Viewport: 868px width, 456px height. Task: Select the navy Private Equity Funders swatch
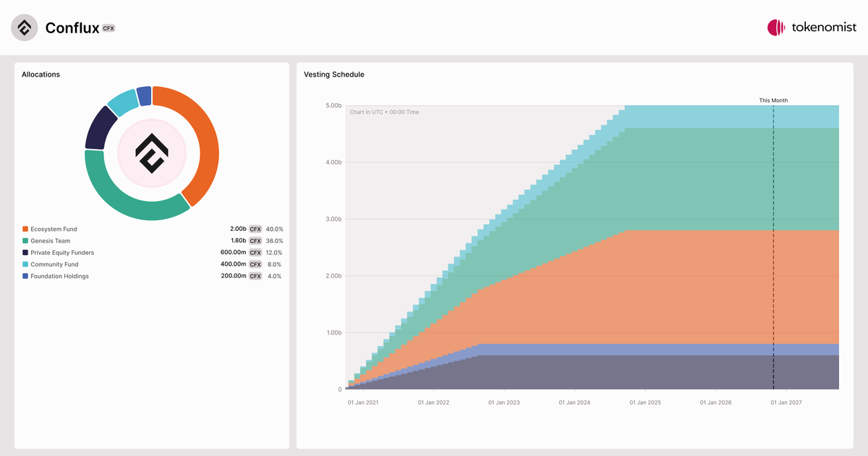pyautogui.click(x=25, y=253)
